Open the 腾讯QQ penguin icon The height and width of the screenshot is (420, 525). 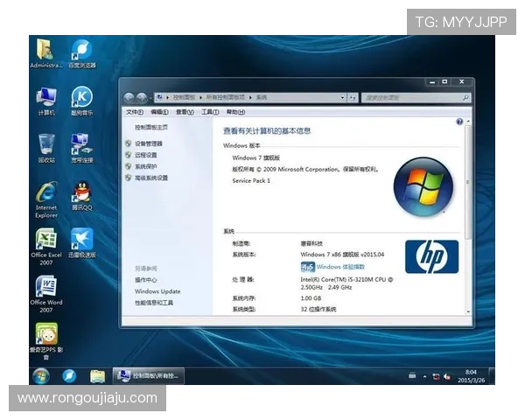point(81,192)
